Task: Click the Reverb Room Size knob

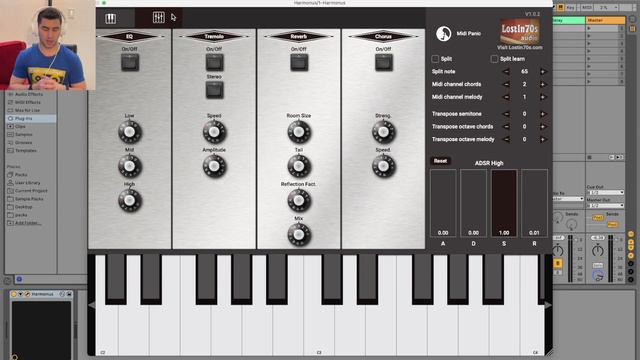Action: [299, 132]
